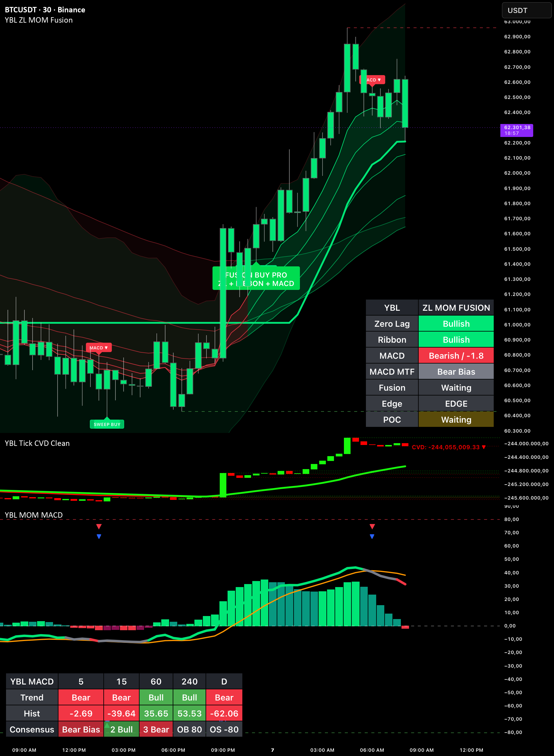The width and height of the screenshot is (554, 756).
Task: Click the 09:00 PM time axis label
Action: 223,750
